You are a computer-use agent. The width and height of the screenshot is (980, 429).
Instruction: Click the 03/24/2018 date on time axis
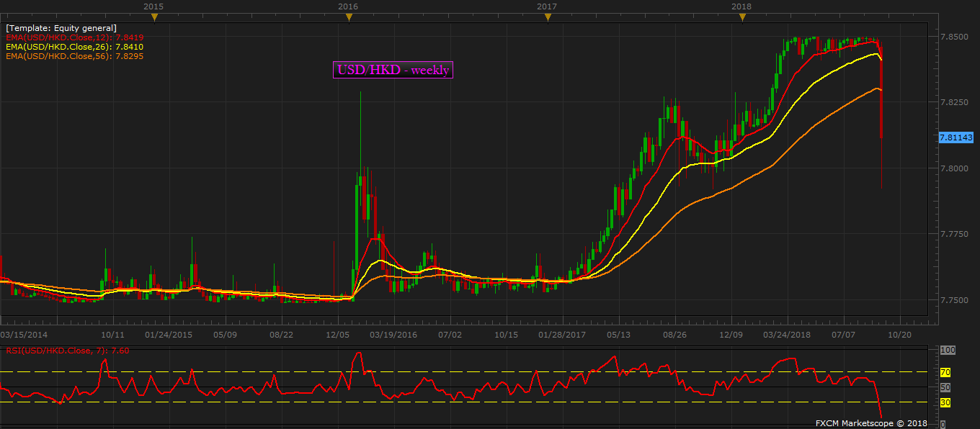point(787,335)
